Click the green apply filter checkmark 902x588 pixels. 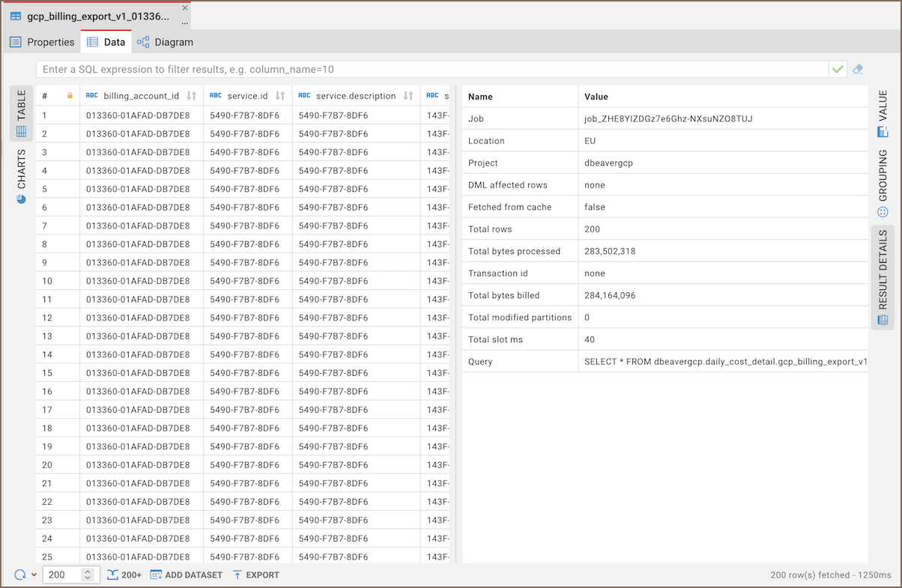point(838,70)
